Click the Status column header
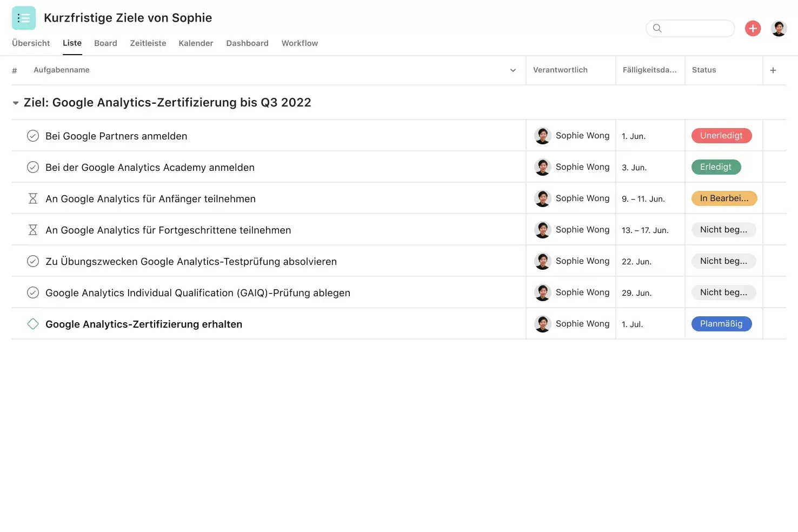Viewport: 798px width, 532px height. [x=704, y=70]
